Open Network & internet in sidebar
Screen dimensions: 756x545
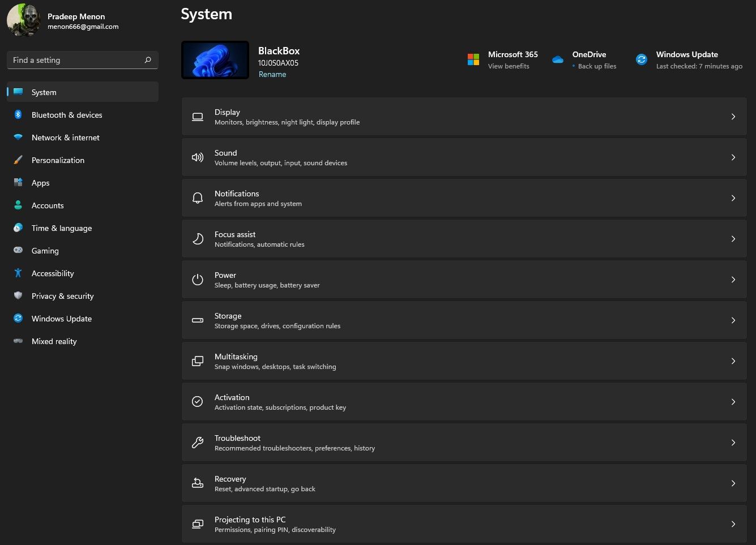(x=65, y=138)
